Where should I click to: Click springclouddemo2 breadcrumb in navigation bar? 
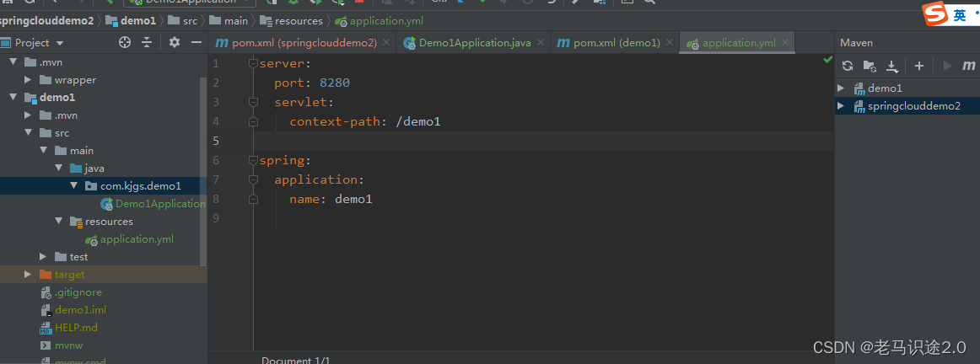click(46, 20)
